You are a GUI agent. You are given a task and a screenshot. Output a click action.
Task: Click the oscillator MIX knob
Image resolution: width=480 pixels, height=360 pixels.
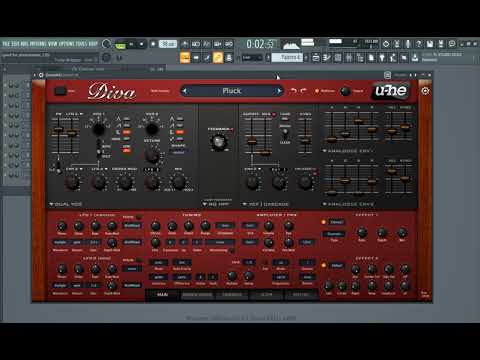[x=179, y=182]
